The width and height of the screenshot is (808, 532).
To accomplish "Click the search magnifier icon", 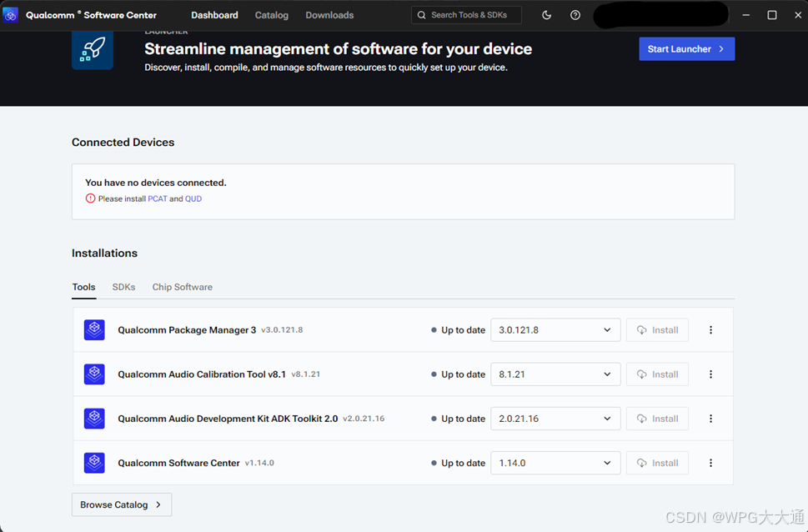I will 422,15.
